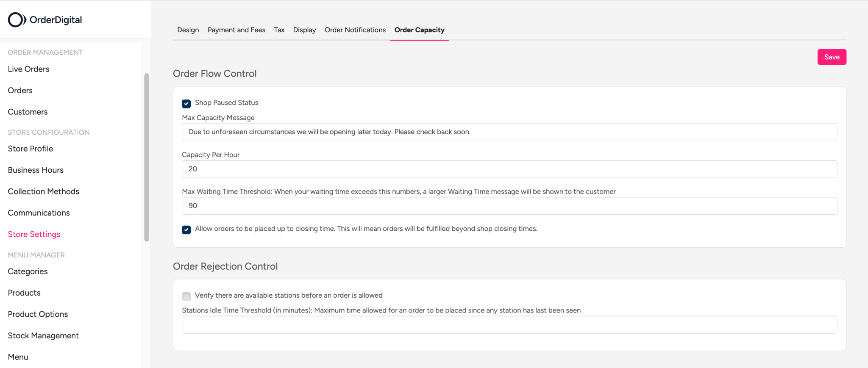Open the Order Notifications tab
The width and height of the screenshot is (868, 368).
coord(355,30)
